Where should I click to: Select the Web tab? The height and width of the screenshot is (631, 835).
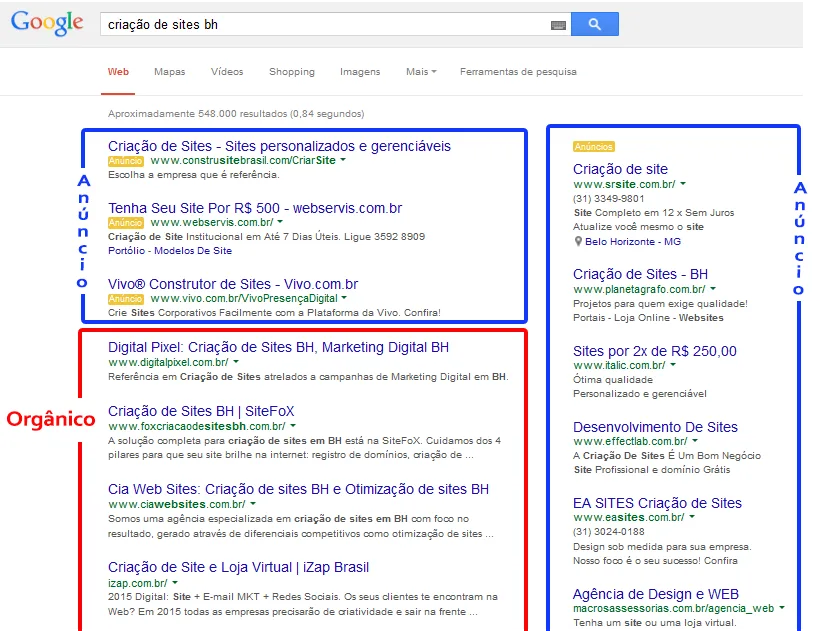[x=118, y=72]
